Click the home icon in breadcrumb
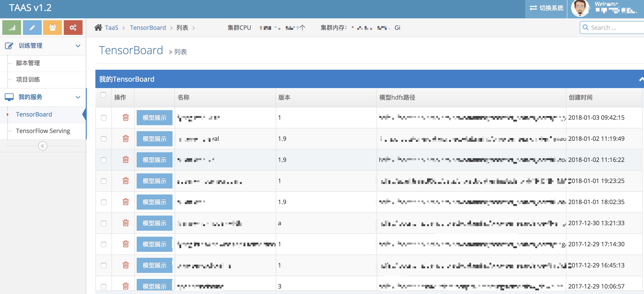Screen dimensions: 644x294 [98, 28]
